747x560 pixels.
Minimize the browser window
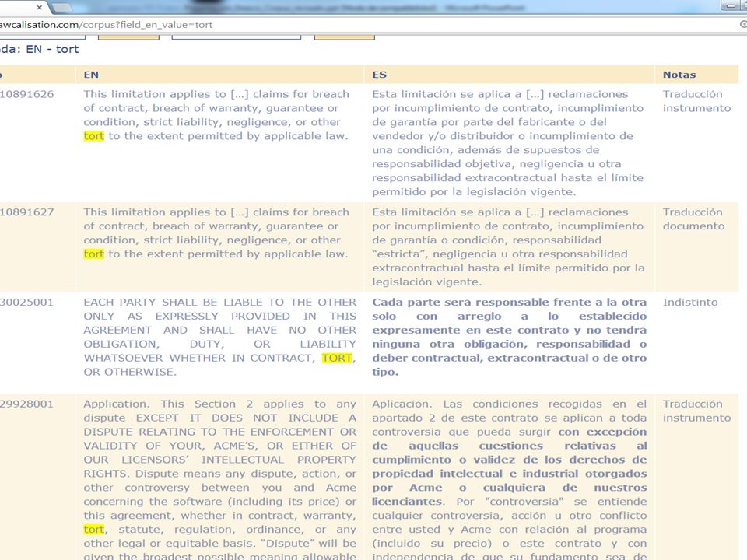[x=730, y=5]
